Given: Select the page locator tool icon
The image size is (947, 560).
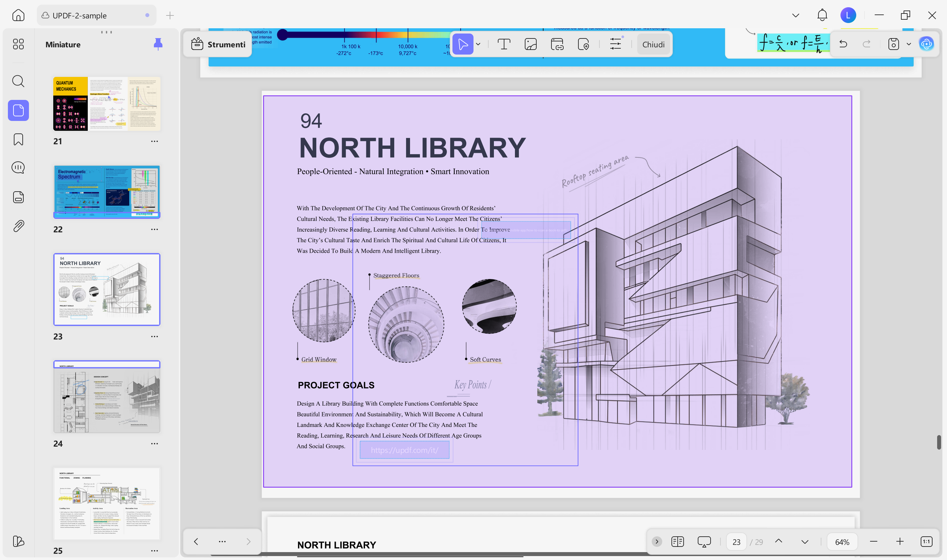Looking at the screenshot, I should coord(584,44).
